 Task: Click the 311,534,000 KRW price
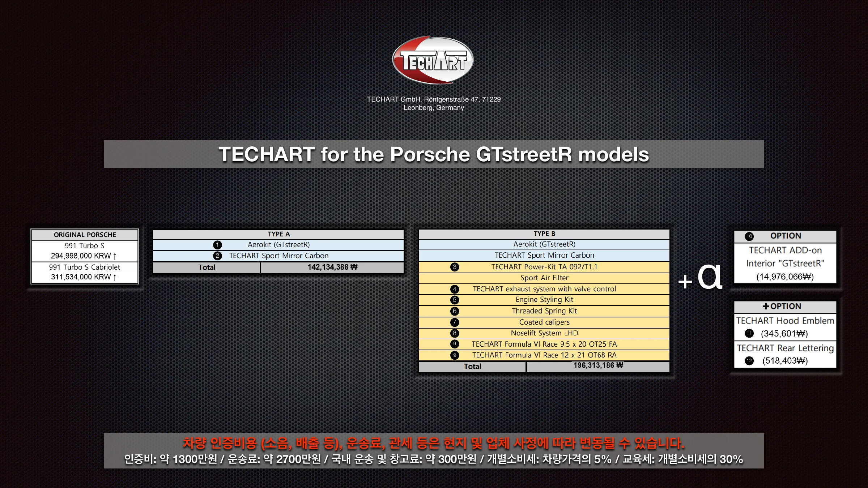tap(84, 277)
